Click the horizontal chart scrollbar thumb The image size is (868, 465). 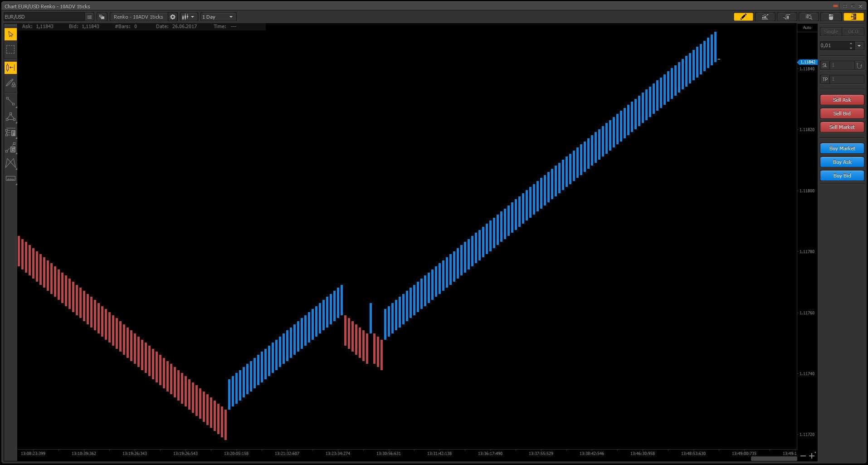coord(774,459)
